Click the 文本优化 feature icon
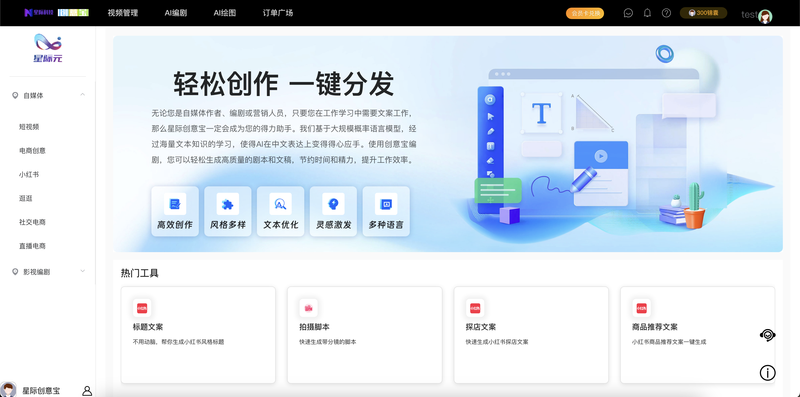Viewport: 800px width, 397px height. point(281,204)
